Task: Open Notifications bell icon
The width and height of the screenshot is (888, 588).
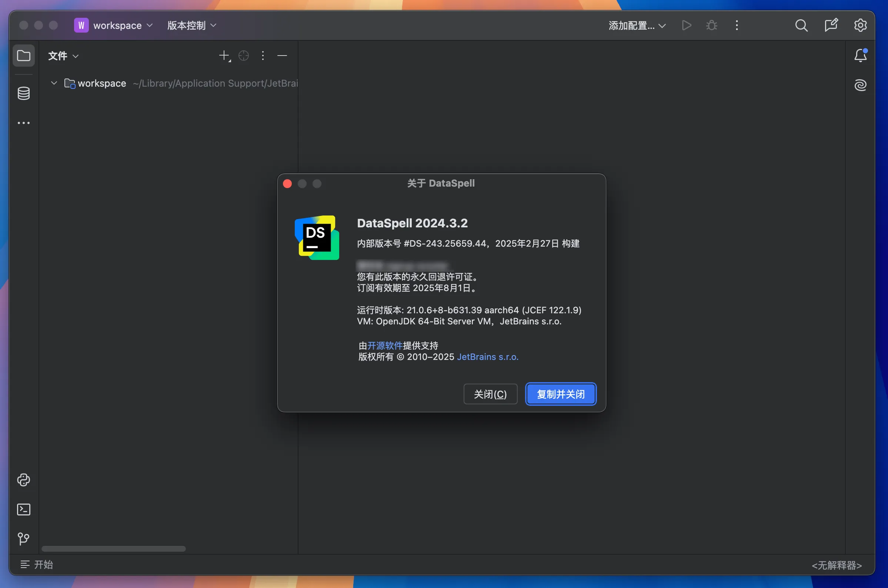Action: point(860,56)
